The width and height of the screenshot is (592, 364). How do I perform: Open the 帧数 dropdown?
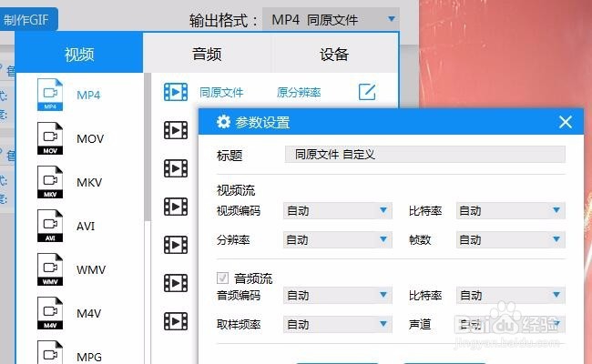(x=510, y=239)
